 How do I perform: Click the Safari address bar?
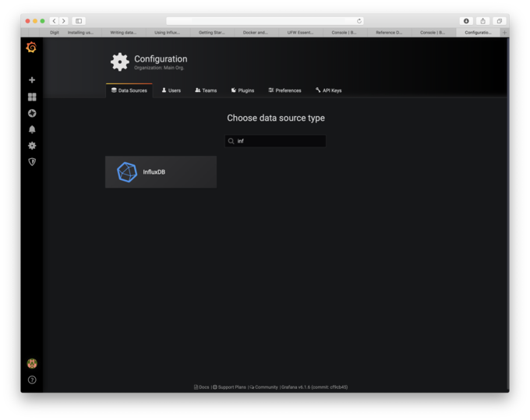[265, 21]
